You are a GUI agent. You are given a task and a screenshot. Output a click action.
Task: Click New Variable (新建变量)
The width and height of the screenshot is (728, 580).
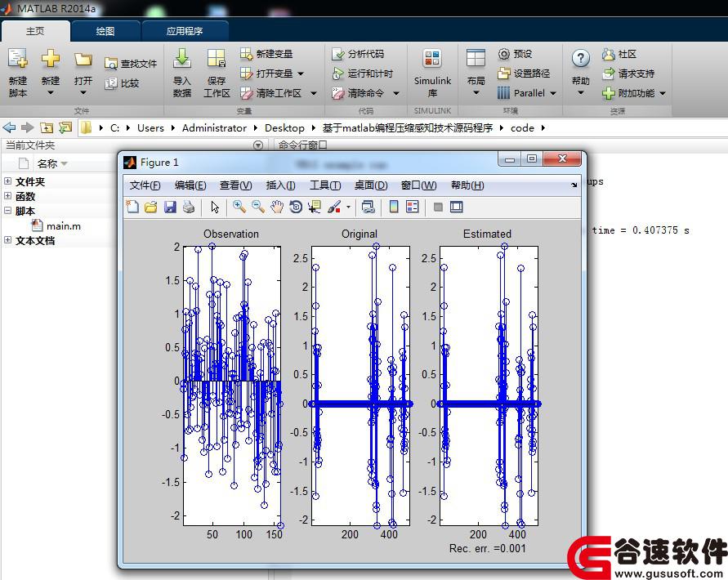pyautogui.click(x=266, y=54)
